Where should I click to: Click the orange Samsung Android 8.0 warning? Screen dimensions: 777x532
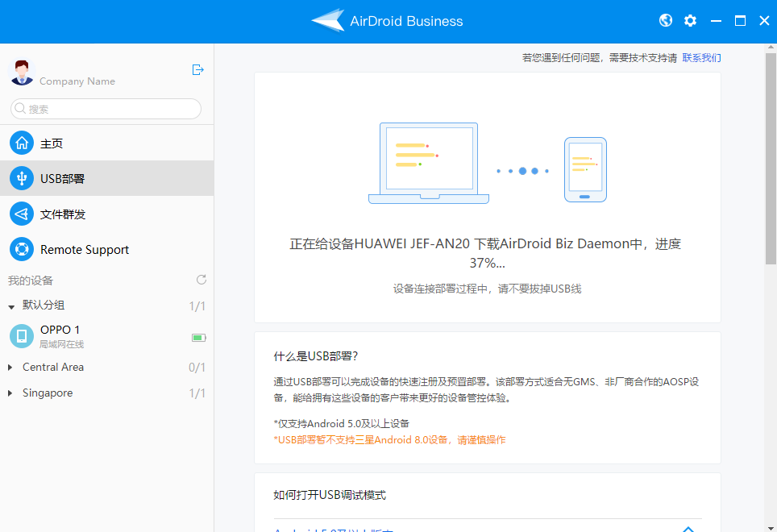coord(389,440)
